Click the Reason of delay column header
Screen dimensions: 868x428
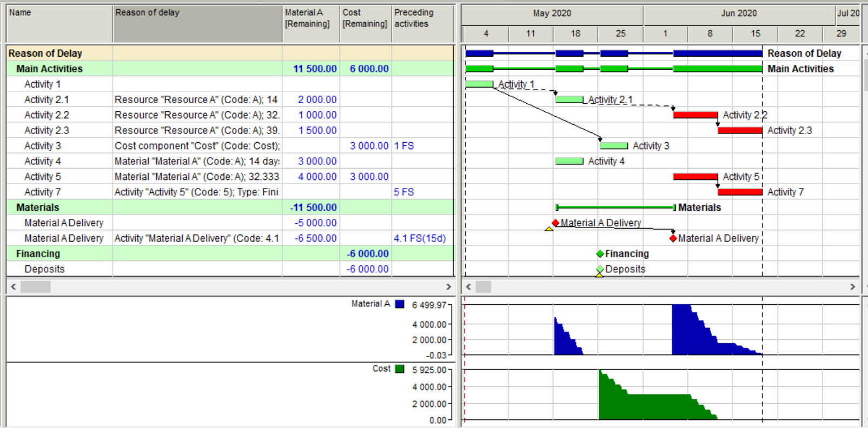pos(197,24)
